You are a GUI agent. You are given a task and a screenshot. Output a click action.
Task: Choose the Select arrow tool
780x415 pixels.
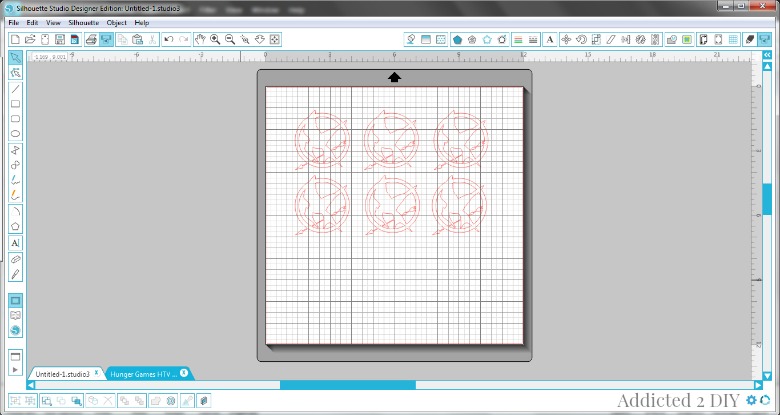pos(15,58)
